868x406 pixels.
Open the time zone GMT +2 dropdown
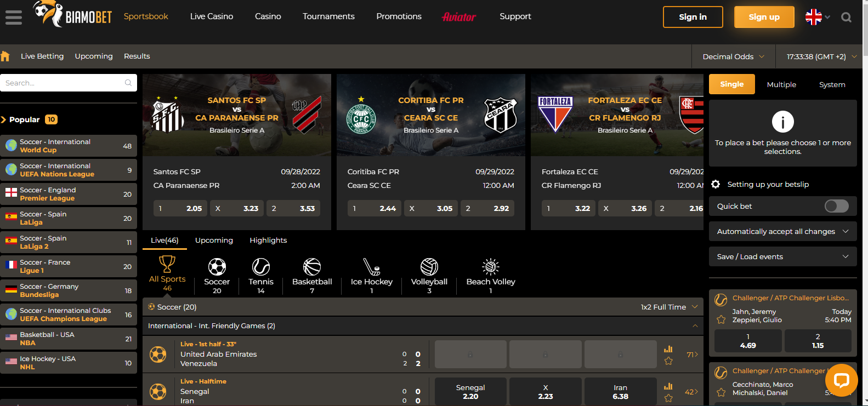pyautogui.click(x=821, y=56)
